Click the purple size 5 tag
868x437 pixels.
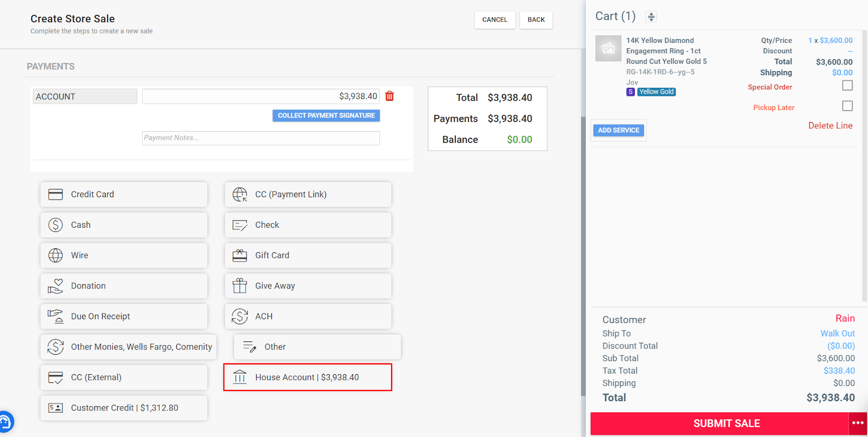click(x=630, y=92)
